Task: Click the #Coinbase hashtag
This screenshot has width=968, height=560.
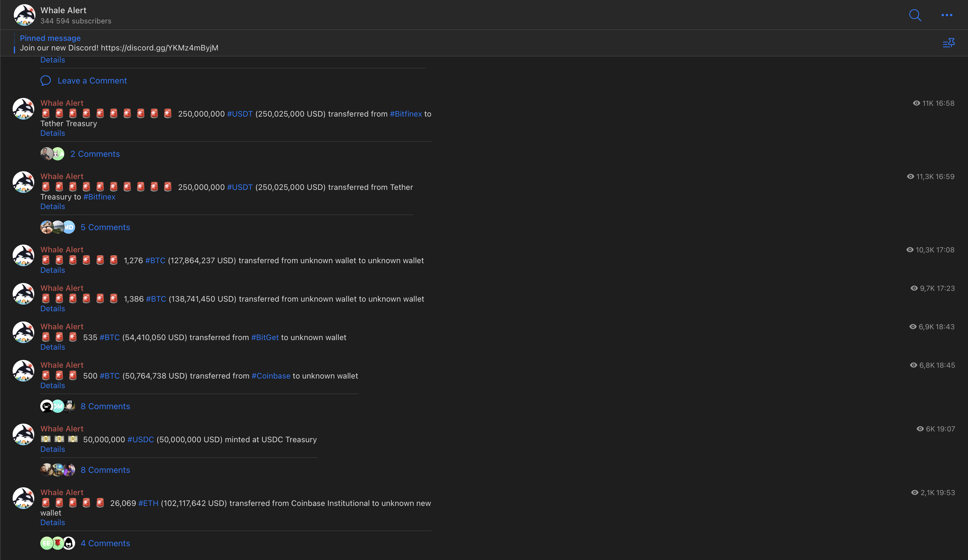Action: pyautogui.click(x=271, y=376)
